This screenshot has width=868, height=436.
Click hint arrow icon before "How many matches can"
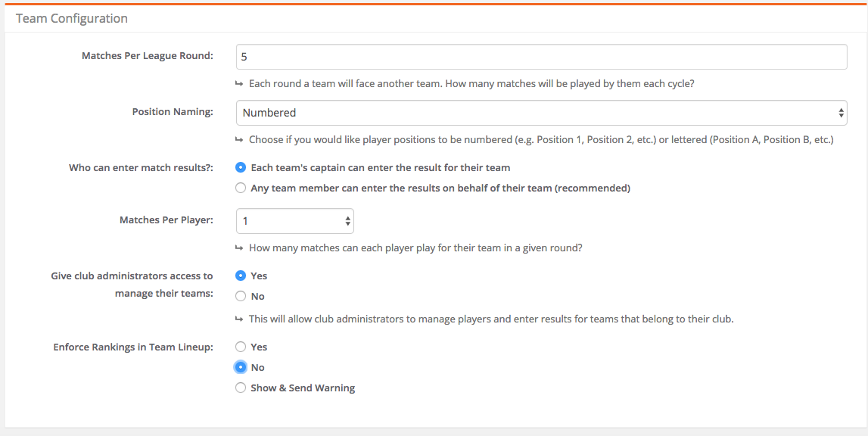pyautogui.click(x=239, y=249)
